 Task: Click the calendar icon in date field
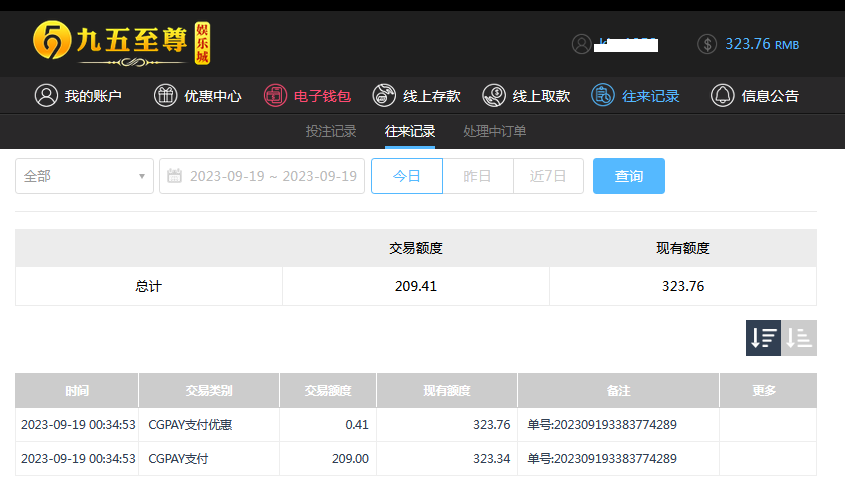tap(174, 176)
